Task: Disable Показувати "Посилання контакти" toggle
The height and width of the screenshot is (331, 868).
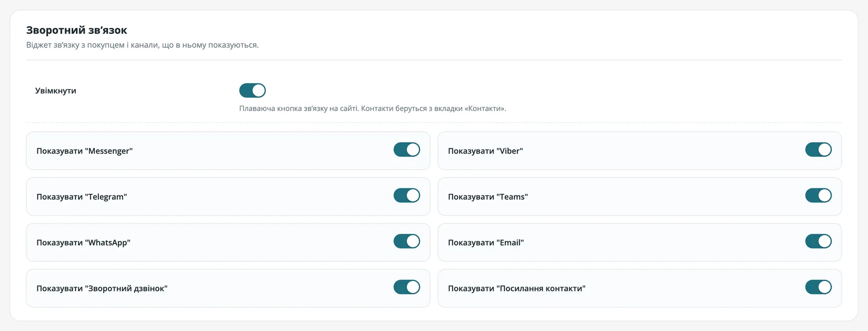Action: [819, 287]
